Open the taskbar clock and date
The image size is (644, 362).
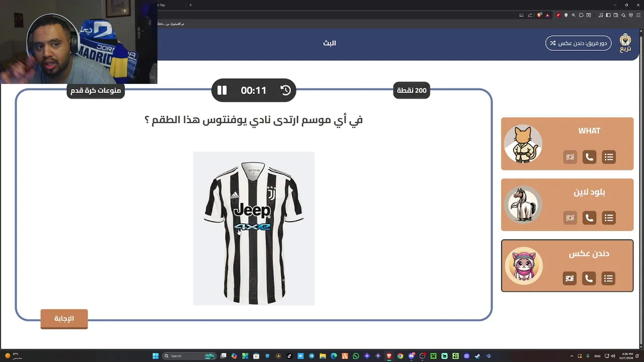point(627,356)
